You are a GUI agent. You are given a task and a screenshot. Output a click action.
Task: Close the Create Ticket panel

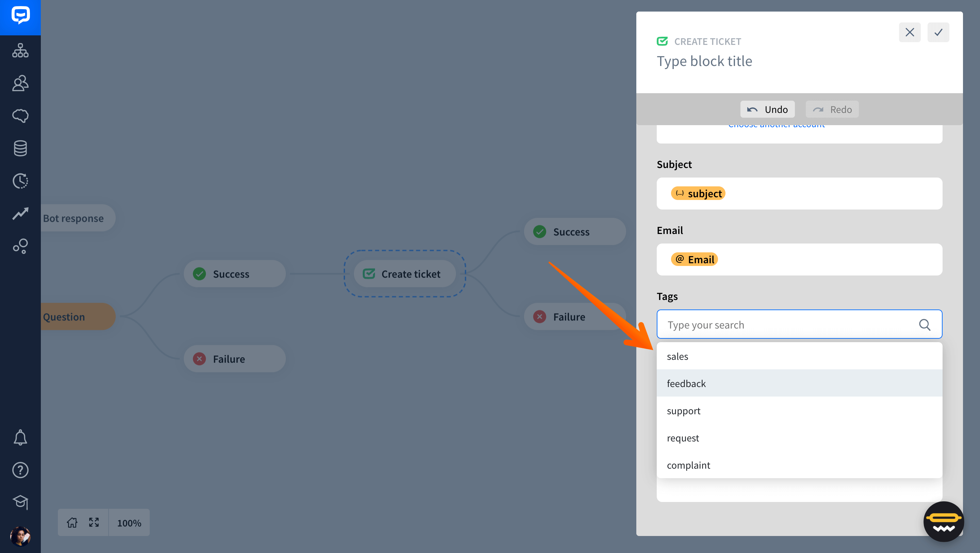[910, 32]
